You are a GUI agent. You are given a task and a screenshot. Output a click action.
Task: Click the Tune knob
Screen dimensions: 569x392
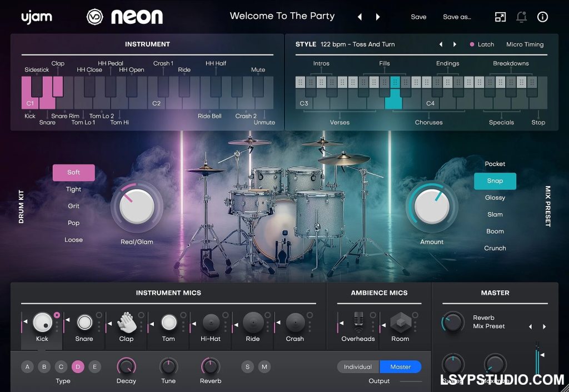coord(168,366)
